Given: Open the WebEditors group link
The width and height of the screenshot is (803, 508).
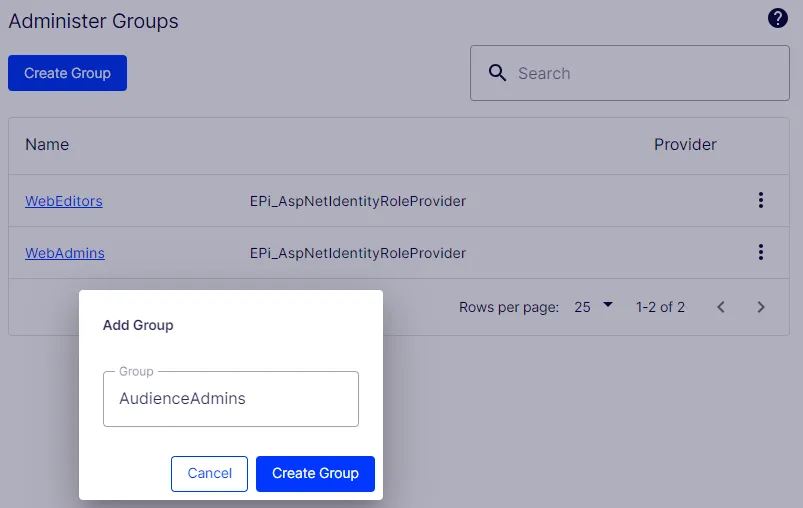Looking at the screenshot, I should pyautogui.click(x=64, y=201).
